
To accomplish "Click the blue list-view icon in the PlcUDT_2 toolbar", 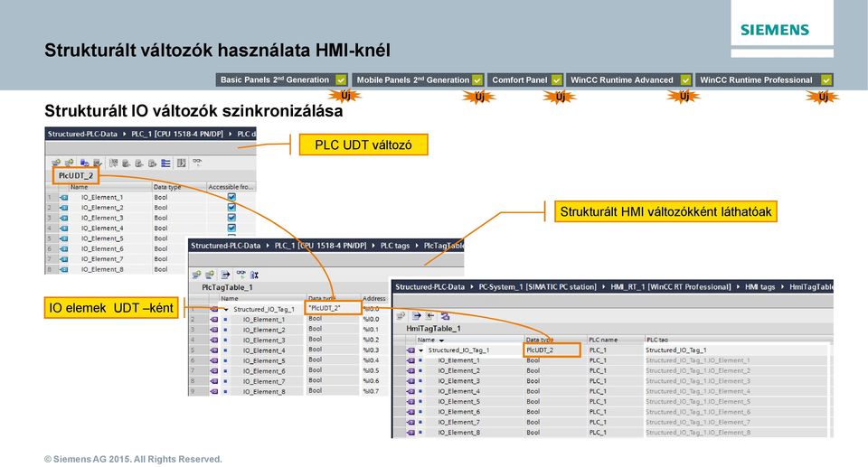I will [165, 163].
